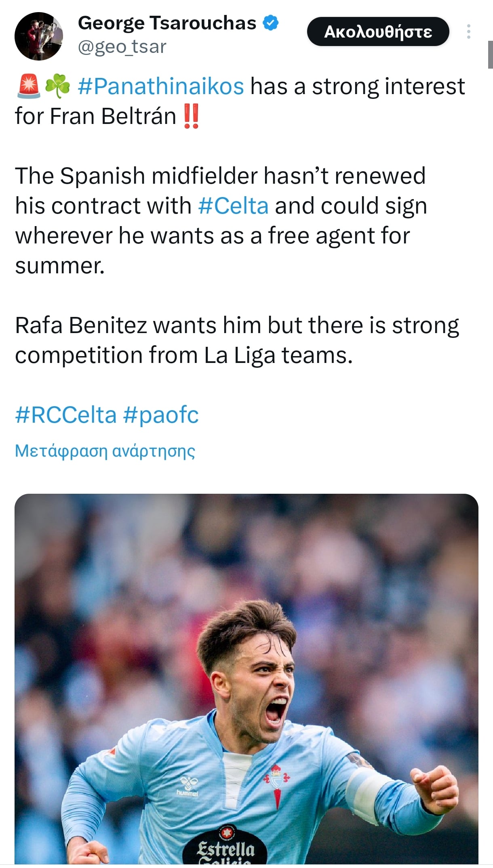
Task: Open the three-dot more options menu
Action: pos(468,31)
